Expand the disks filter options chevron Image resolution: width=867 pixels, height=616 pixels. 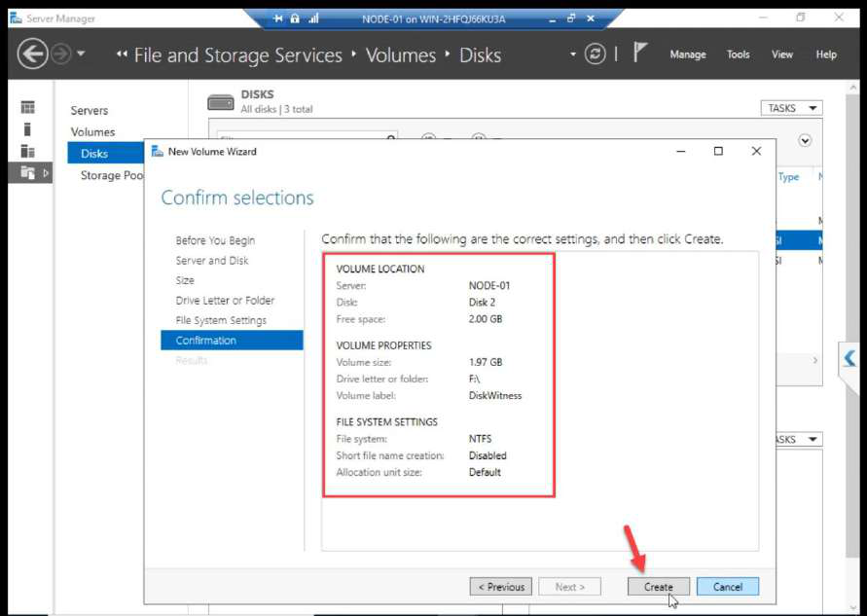(x=805, y=140)
